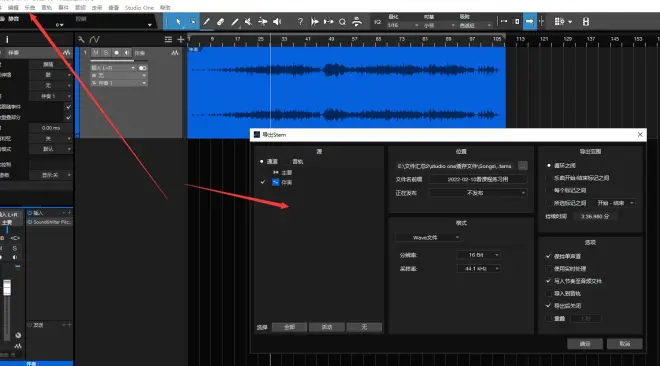Toggle the first checked option in export options
Screen dimensions: 660x366
(x=548, y=256)
